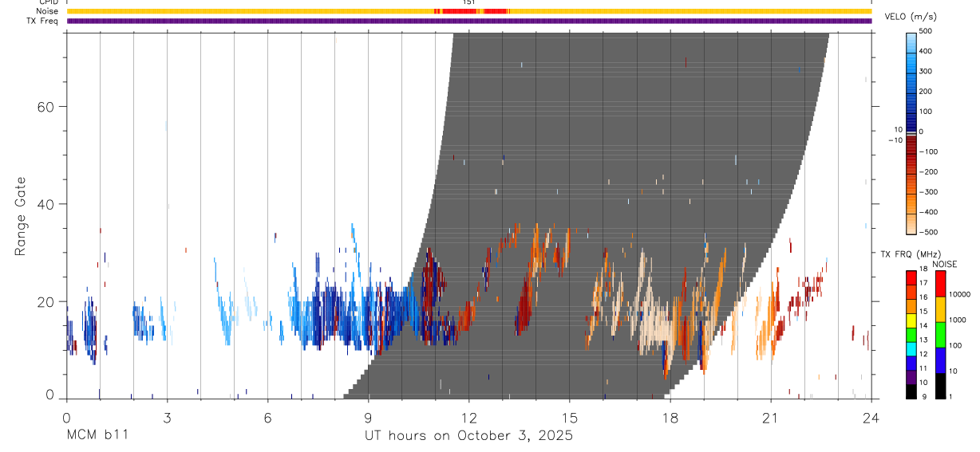980x452 pixels.
Task: Click the yellow block in TX FRQ legend
Action: coord(911,321)
